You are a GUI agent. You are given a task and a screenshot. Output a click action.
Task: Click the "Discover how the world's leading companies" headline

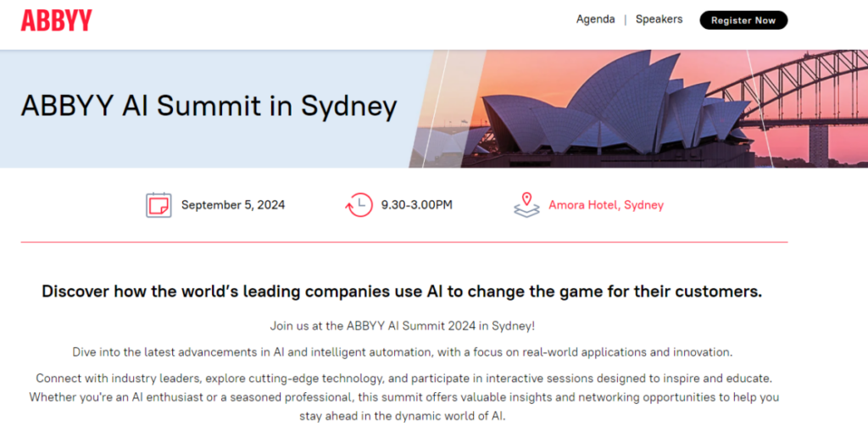(x=402, y=291)
